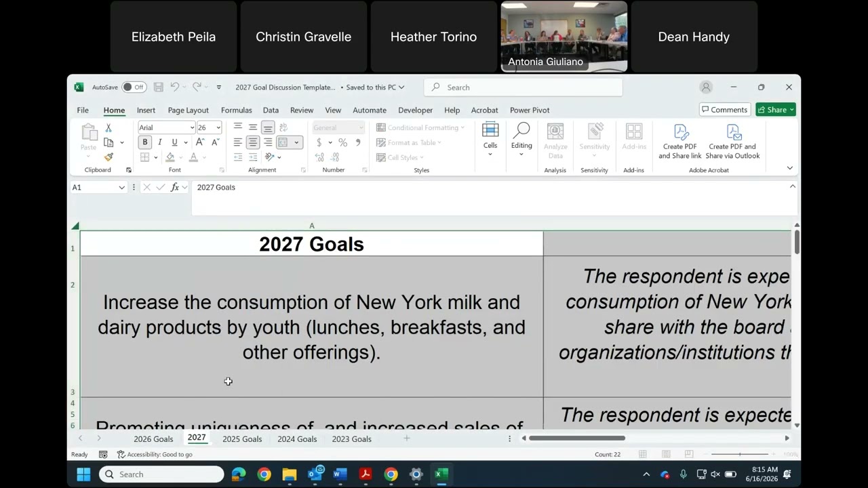Click Create PDF and Share link
Viewport: 868px width, 488px height.
(x=679, y=142)
